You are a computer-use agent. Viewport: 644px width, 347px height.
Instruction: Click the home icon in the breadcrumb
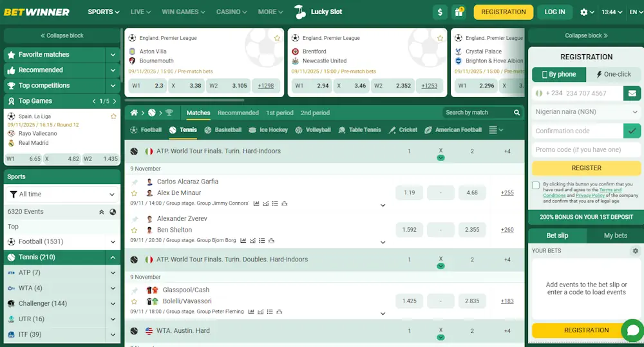(134, 113)
